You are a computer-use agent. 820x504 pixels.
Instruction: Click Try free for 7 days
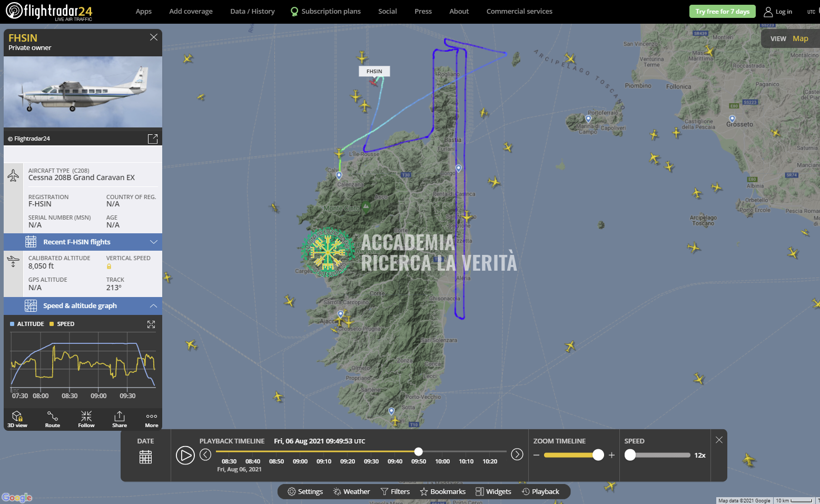pyautogui.click(x=722, y=12)
